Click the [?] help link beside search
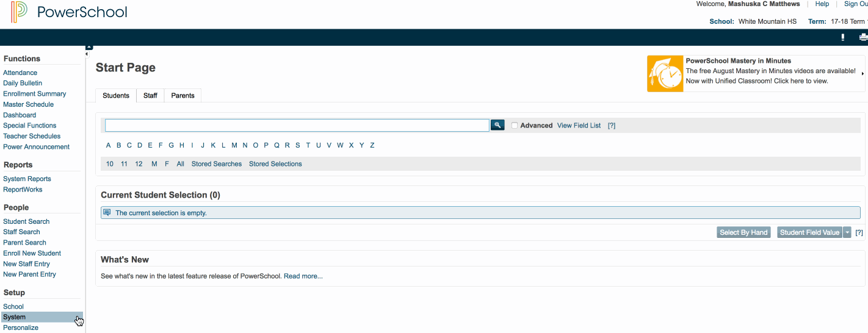The width and height of the screenshot is (868, 333). click(612, 126)
